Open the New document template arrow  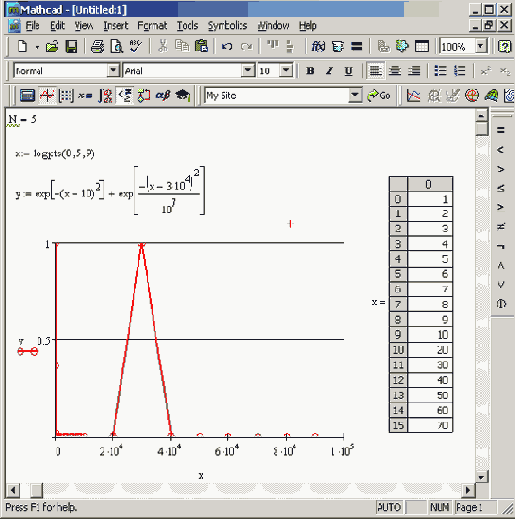(37, 47)
